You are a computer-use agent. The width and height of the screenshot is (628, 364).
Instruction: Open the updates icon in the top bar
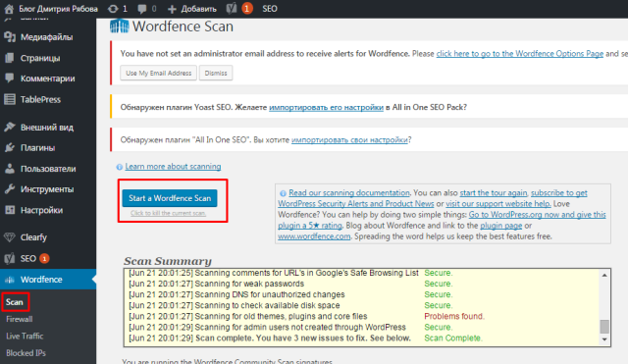point(114,9)
